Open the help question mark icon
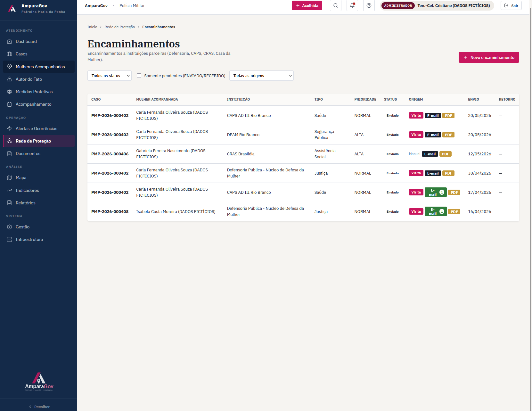Image resolution: width=532 pixels, height=411 pixels. (369, 5)
